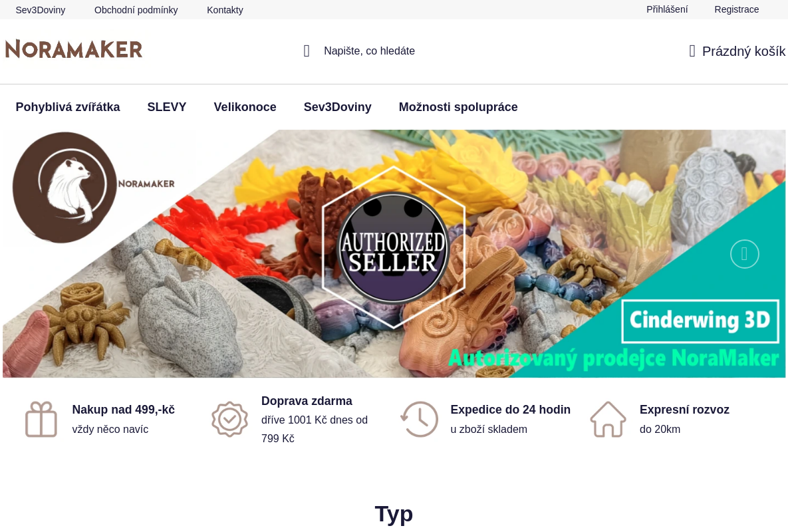Follow the Registrace link
Image resolution: width=798 pixels, height=532 pixels.
click(x=736, y=9)
